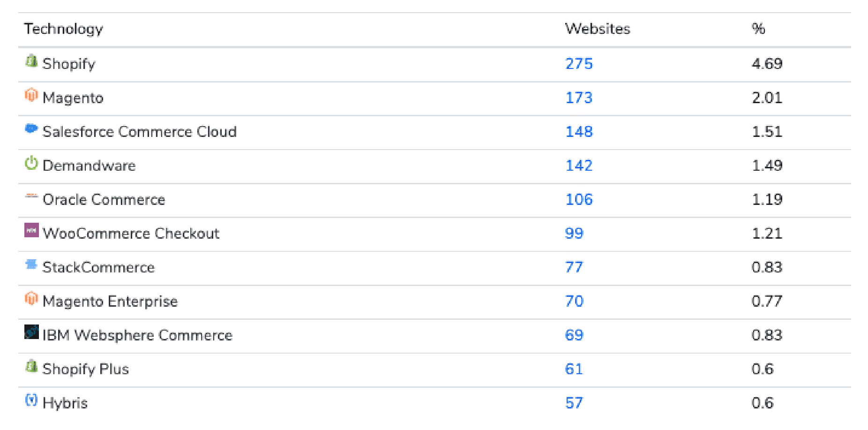Click the Magento Enterprise logo icon
The width and height of the screenshot is (868, 430).
coord(31,298)
